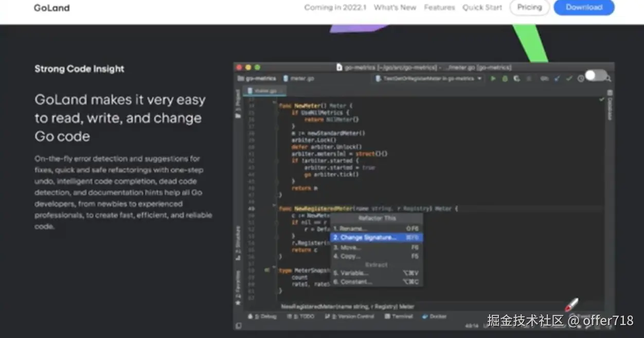Click the 'return NilMeter()' code line

click(x=332, y=119)
